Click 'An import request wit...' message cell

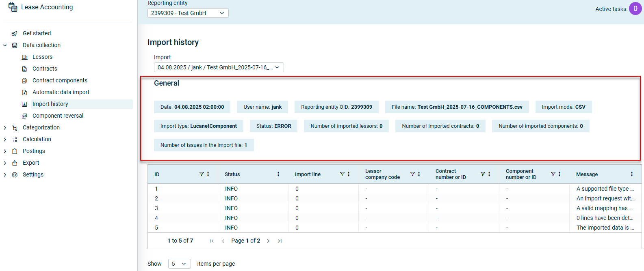(x=605, y=198)
